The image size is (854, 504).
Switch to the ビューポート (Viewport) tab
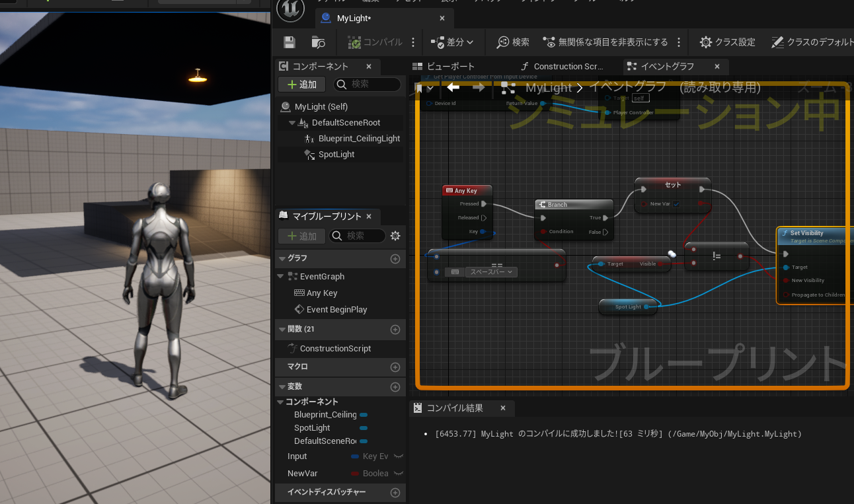click(444, 66)
